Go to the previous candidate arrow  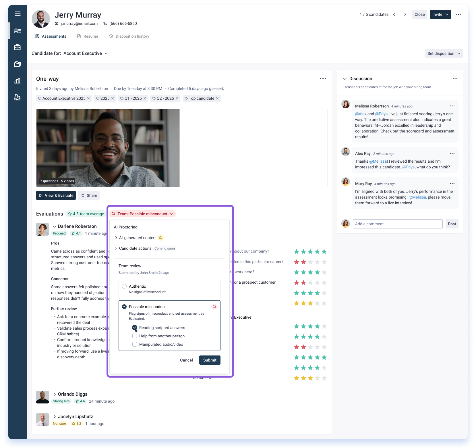coord(394,14)
